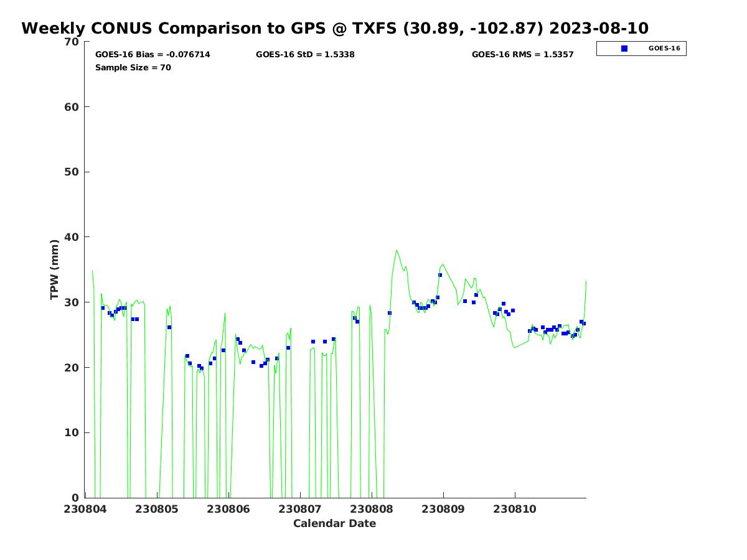Screen dimensions: 747x560
Task: Select the GOES-16 Bias statistic text
Action: [153, 55]
